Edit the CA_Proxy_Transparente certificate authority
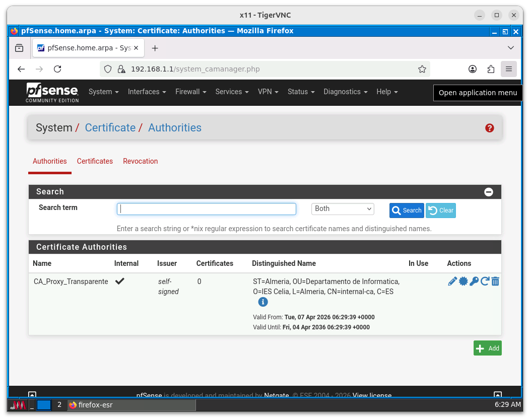Screen dimensions: 530x420 pos(452,281)
